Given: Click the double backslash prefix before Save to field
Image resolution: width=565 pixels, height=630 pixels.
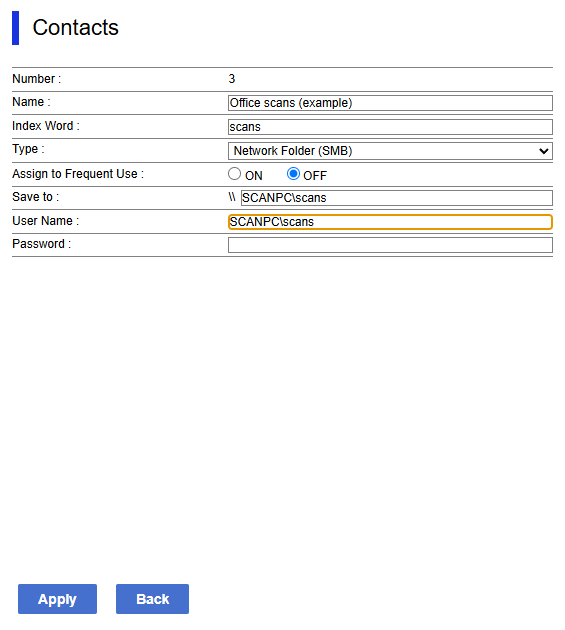Looking at the screenshot, I should (x=232, y=197).
